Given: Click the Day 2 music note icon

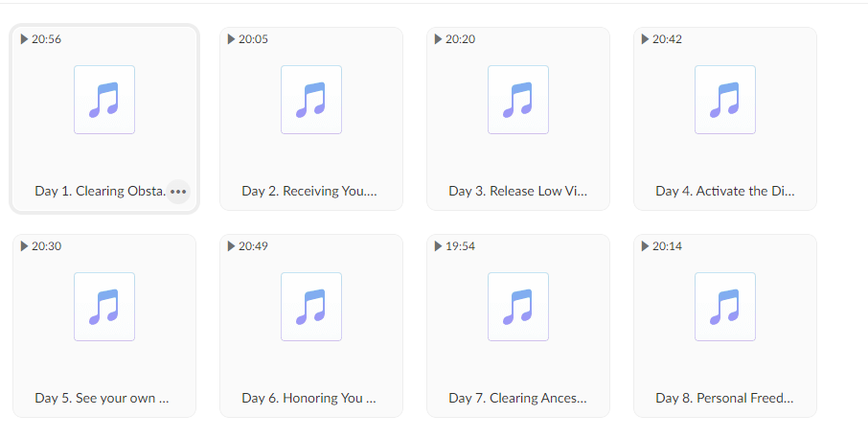Looking at the screenshot, I should (311, 100).
